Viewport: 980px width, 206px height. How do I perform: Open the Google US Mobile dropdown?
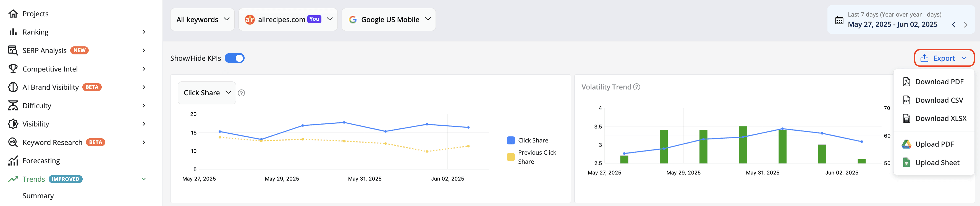(x=388, y=19)
